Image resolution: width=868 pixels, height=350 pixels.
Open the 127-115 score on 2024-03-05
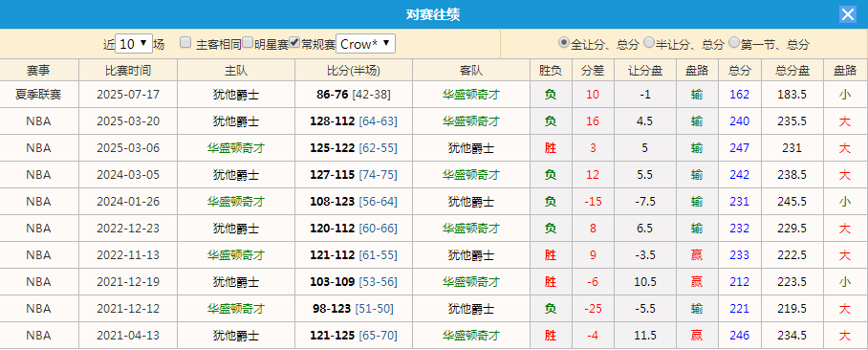(332, 175)
